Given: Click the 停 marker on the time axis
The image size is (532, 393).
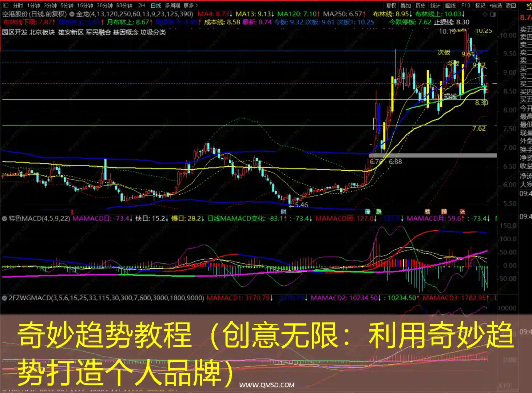Looking at the screenshot, I should pyautogui.click(x=368, y=211).
